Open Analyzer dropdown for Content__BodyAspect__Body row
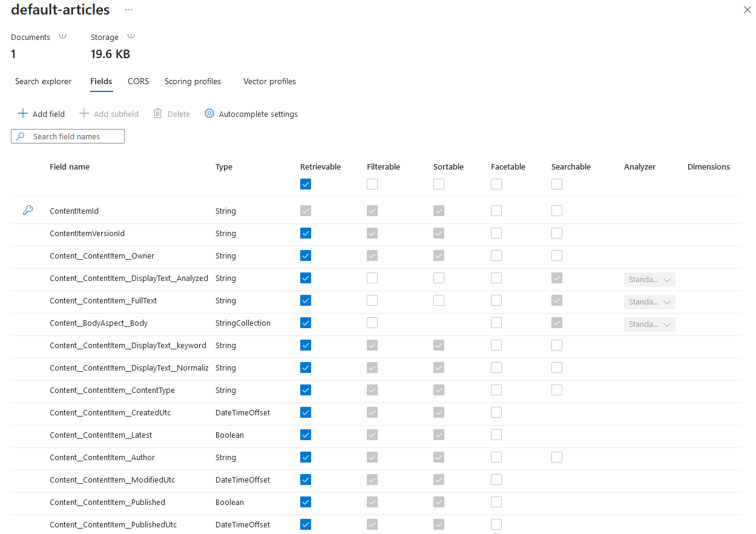Image resolution: width=756 pixels, height=534 pixels. point(649,325)
